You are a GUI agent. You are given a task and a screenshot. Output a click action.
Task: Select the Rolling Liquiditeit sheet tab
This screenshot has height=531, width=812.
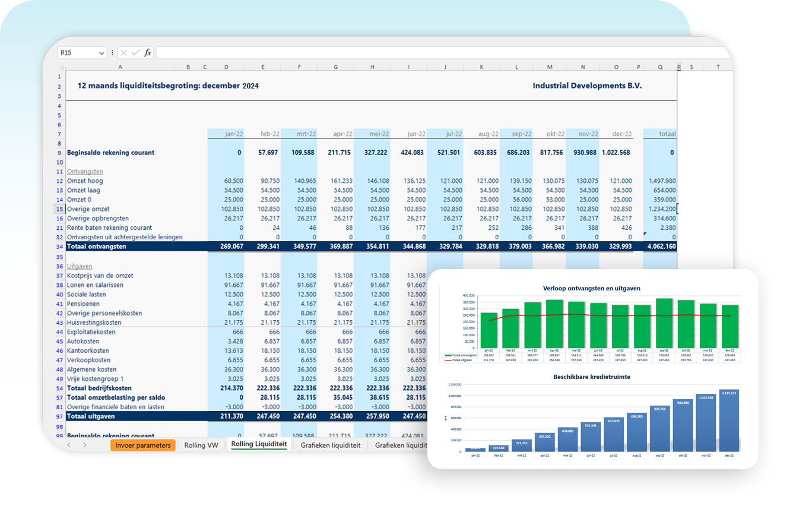click(259, 444)
